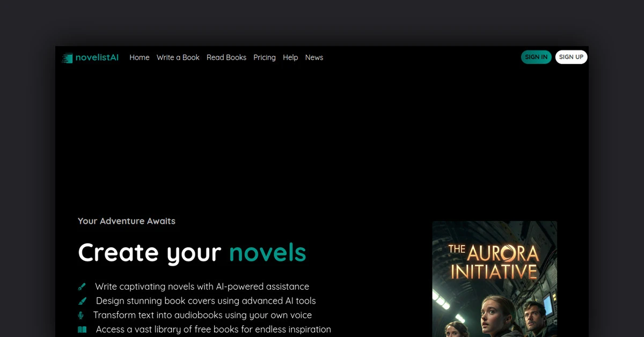Open the Read Books section
This screenshot has height=337, width=644.
(226, 57)
